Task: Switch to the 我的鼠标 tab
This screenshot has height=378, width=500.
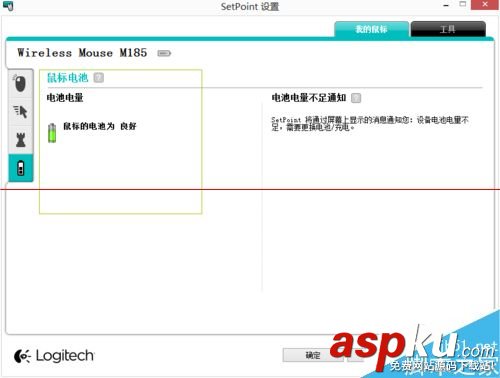Action: 371,29
